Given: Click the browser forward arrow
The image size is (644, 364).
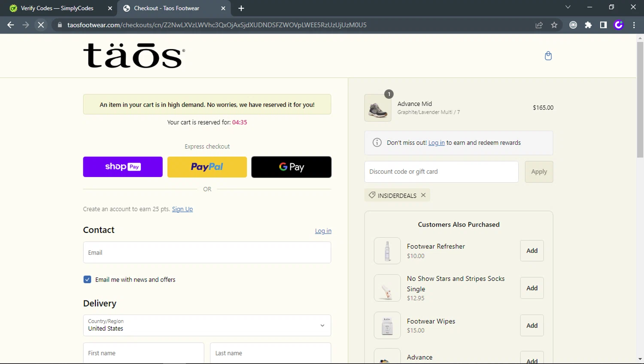Looking at the screenshot, I should click(26, 25).
